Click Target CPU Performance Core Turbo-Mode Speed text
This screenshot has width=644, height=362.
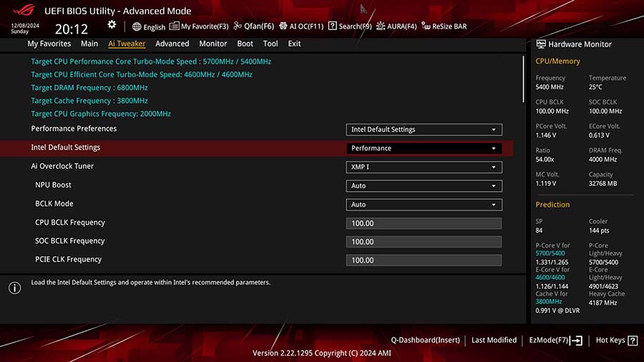(x=151, y=62)
